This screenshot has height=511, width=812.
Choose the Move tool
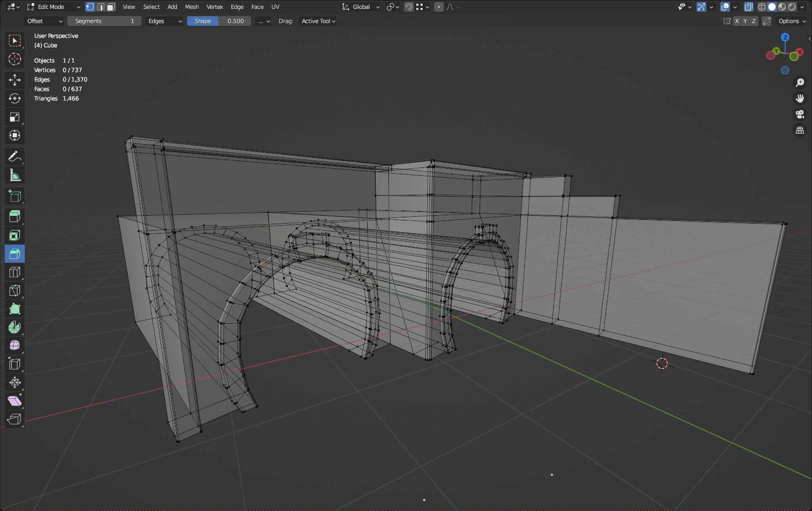[x=15, y=80]
